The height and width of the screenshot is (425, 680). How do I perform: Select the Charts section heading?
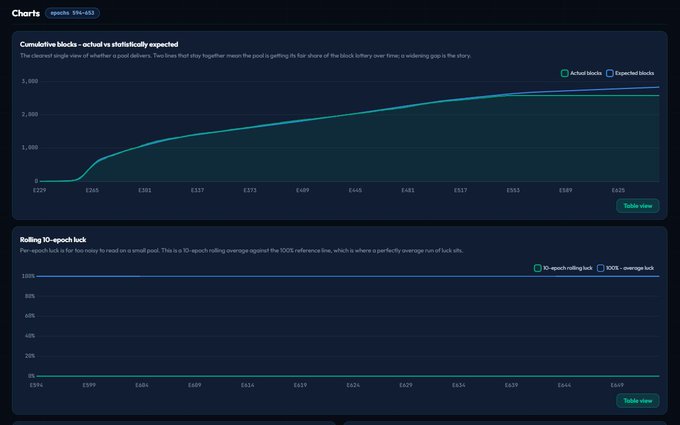[x=26, y=13]
